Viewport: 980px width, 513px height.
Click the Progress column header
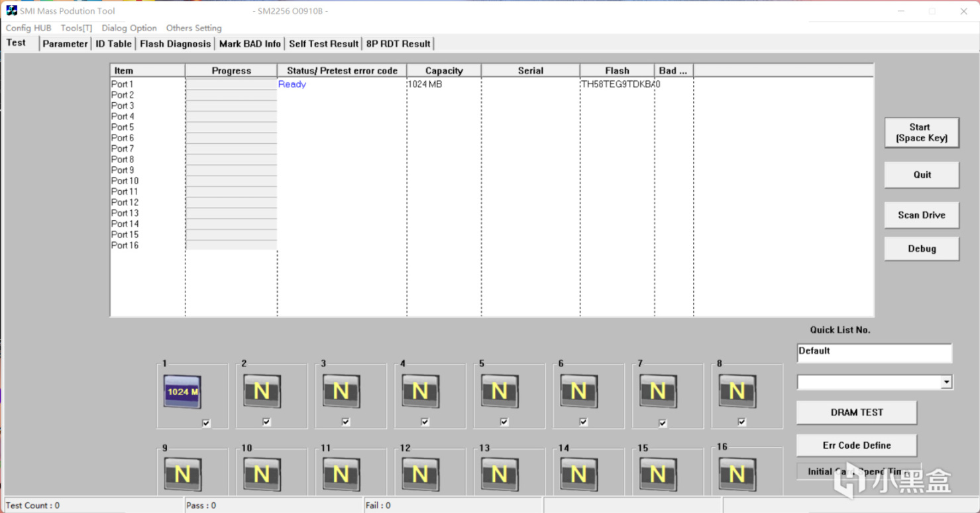pyautogui.click(x=231, y=70)
